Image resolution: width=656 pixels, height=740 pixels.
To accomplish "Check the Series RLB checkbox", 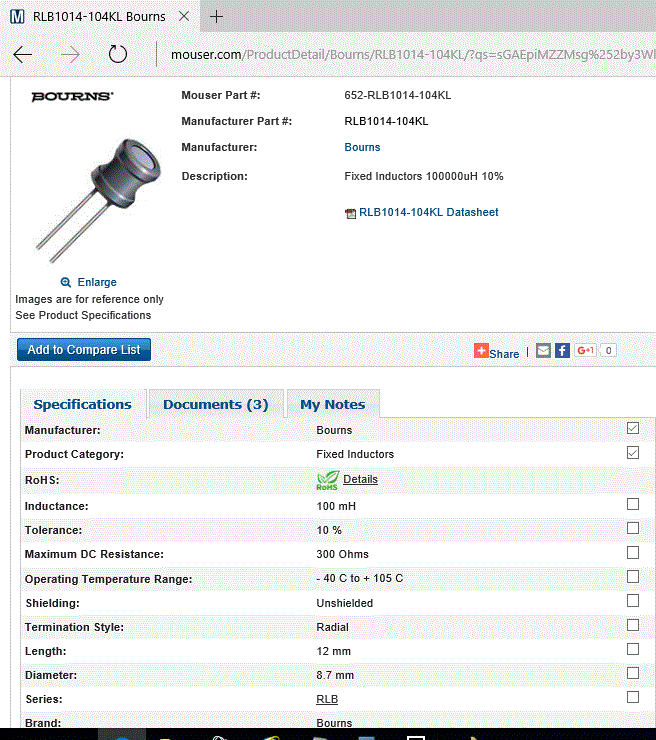I will [x=633, y=697].
